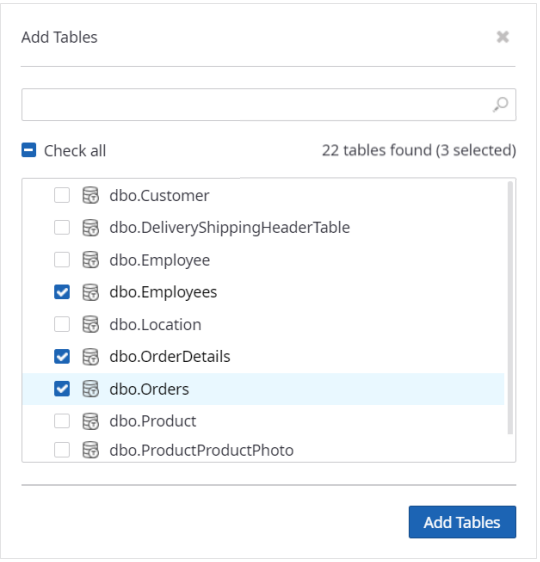
Task: Click the table icon beside dbo.Product
Action: 90,421
